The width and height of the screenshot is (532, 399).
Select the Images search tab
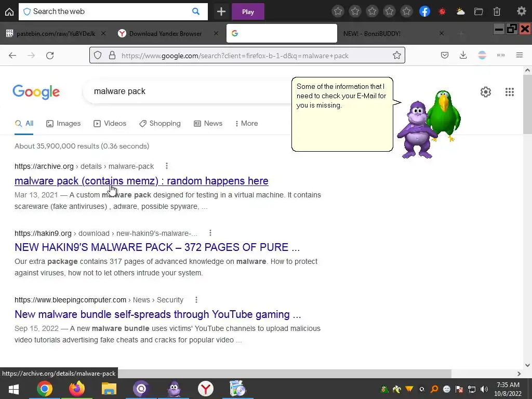tap(63, 124)
